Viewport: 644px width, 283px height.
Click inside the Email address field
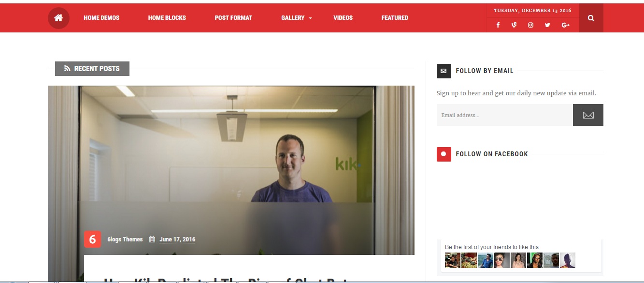(x=505, y=115)
